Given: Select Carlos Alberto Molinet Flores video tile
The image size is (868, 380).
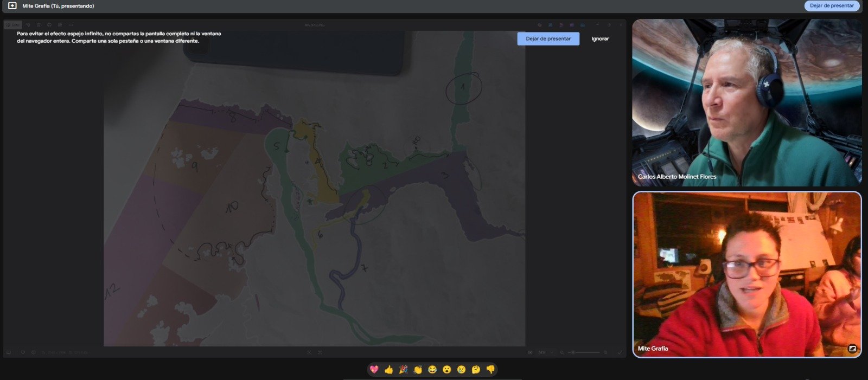Looking at the screenshot, I should point(746,103).
